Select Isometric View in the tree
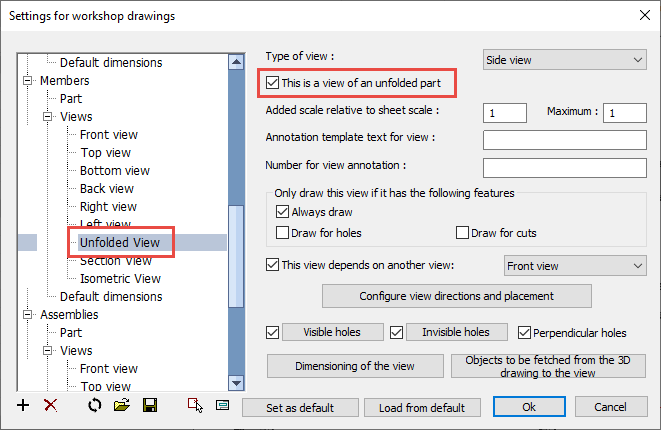This screenshot has width=661, height=430. (x=120, y=279)
